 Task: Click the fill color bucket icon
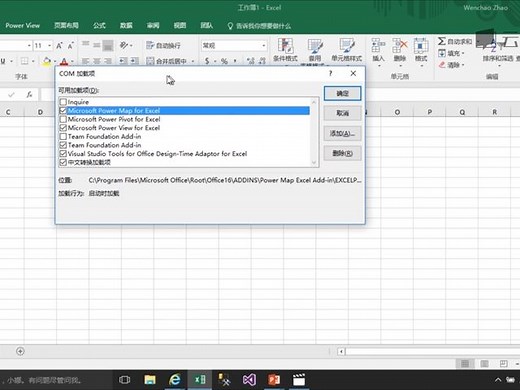coord(47,61)
